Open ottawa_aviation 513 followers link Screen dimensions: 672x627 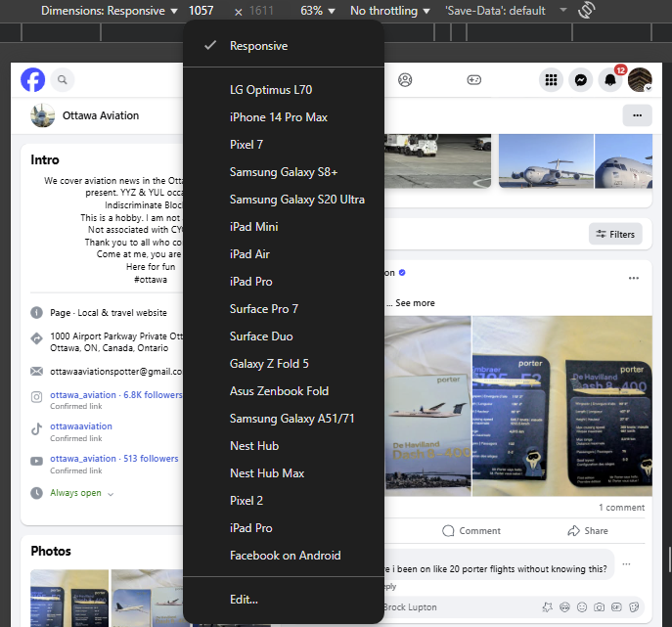(x=114, y=459)
